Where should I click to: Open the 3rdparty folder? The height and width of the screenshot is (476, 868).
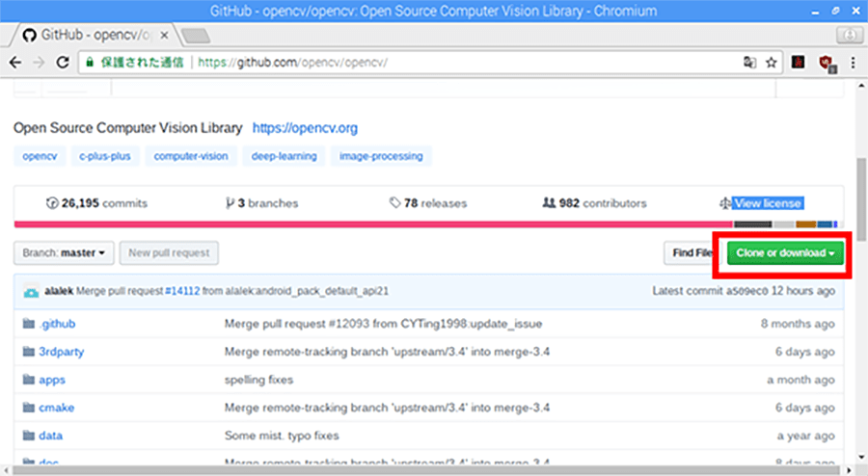62,352
